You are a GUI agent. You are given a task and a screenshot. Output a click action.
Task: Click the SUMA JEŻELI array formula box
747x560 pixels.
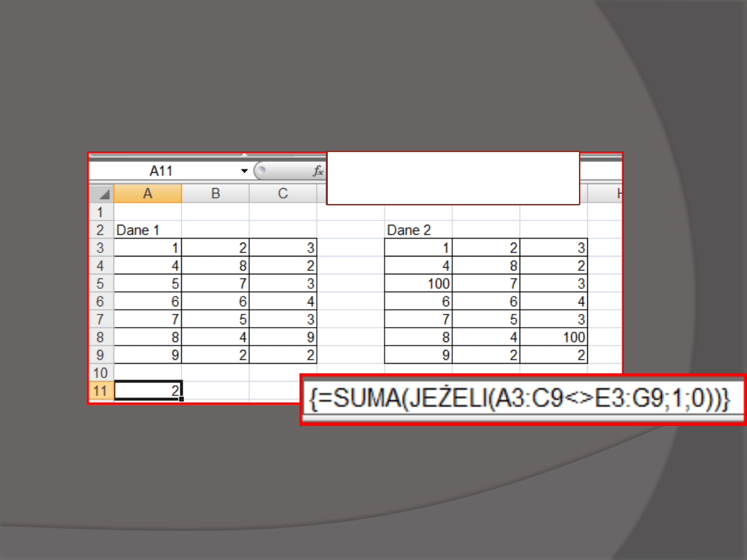pos(522,400)
